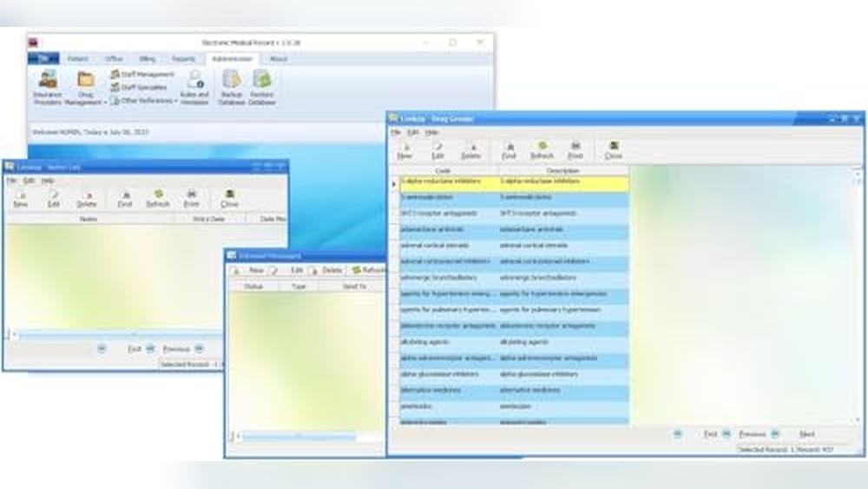Viewport: 868px width, 489px height.
Task: Click Refresh in the Notes List toolbar
Action: tap(158, 198)
